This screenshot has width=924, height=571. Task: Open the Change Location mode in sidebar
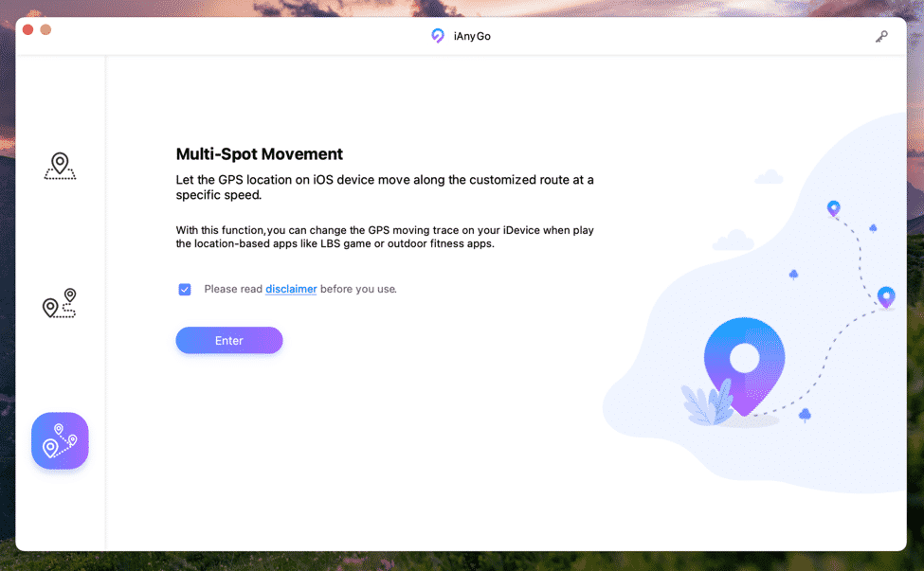point(60,166)
